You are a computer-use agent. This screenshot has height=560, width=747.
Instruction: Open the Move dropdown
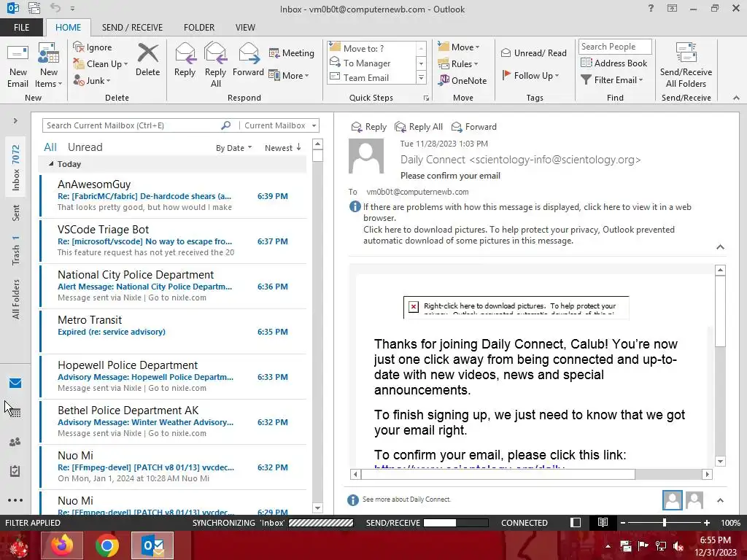tap(459, 47)
